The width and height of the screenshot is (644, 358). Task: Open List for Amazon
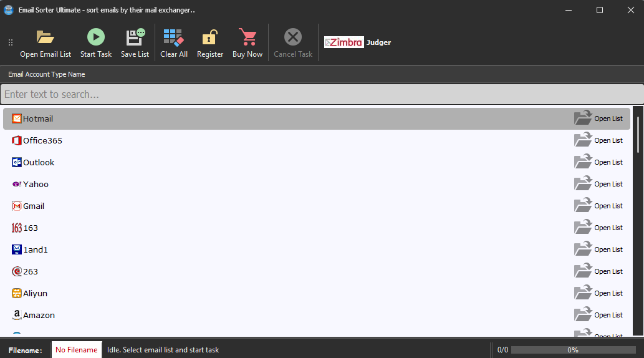click(598, 314)
